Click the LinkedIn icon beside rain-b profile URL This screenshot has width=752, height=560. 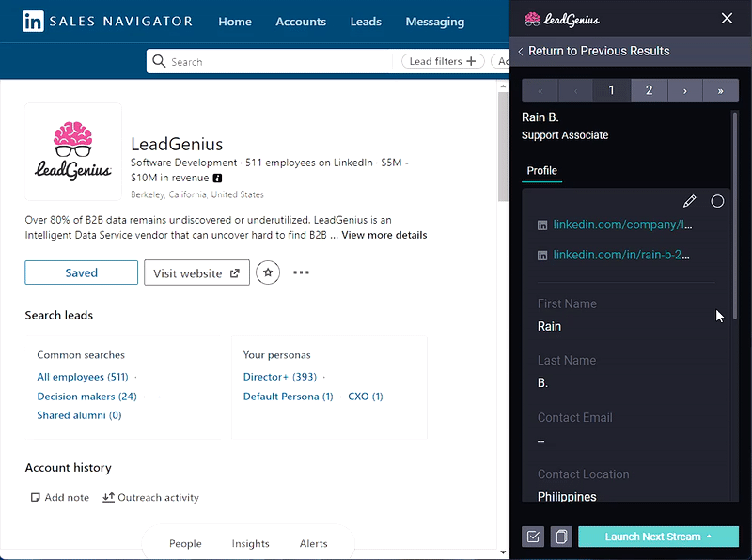tap(542, 256)
